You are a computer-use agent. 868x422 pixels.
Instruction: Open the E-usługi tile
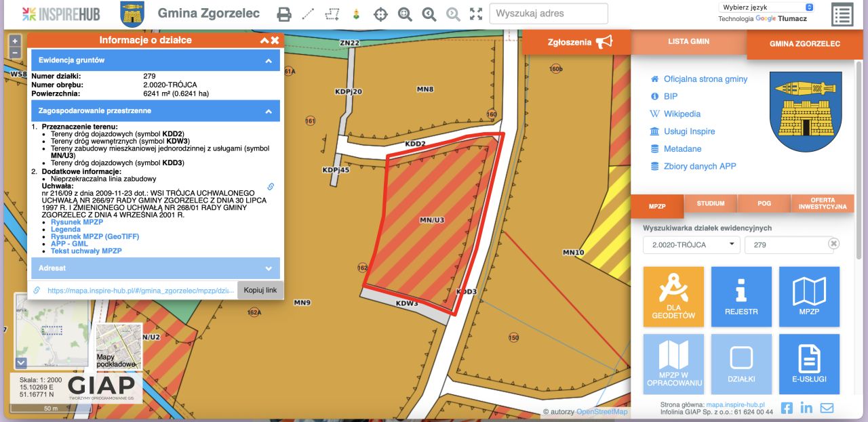(809, 364)
